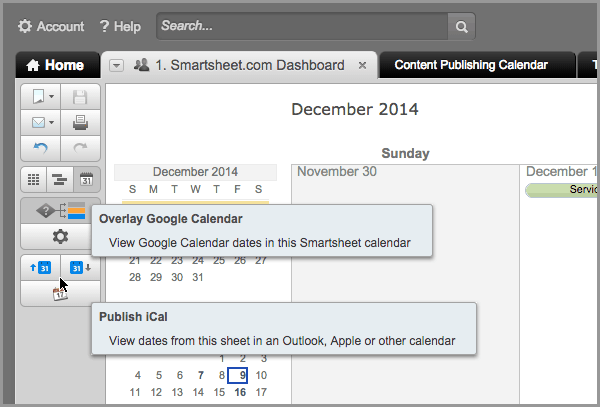This screenshot has width=600, height=407.
Task: Click the Help link
Action: pos(121,26)
